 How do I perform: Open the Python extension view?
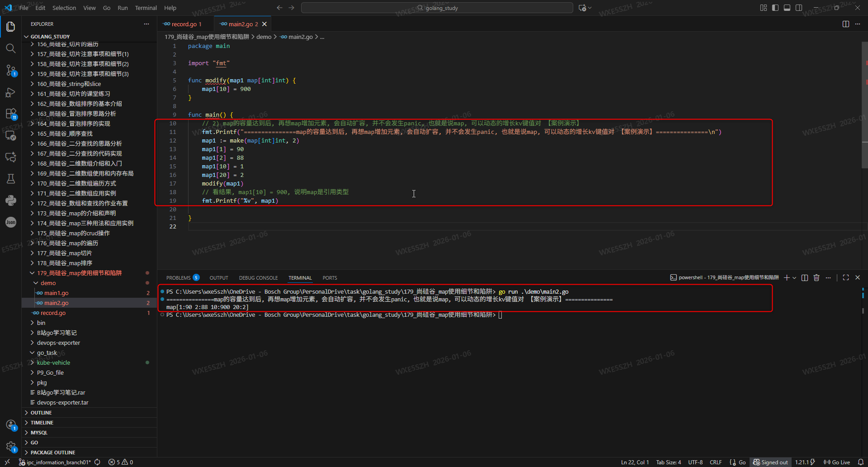(x=11, y=200)
